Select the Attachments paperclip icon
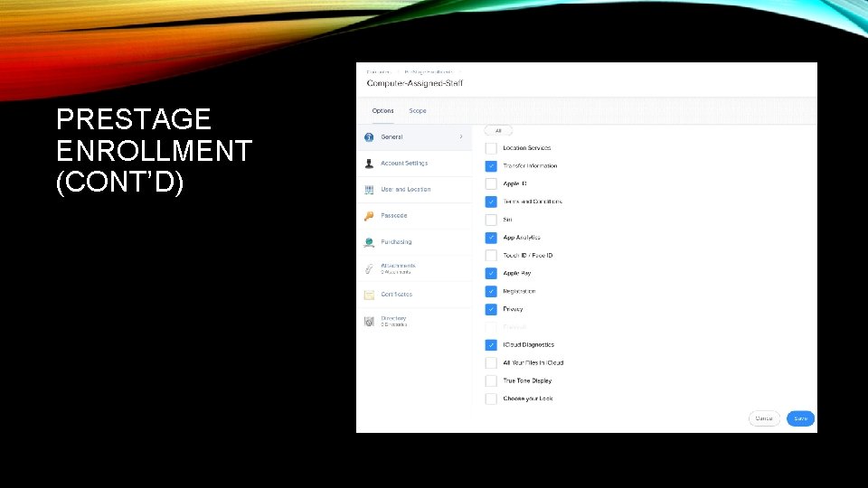868x488 pixels. (x=369, y=268)
